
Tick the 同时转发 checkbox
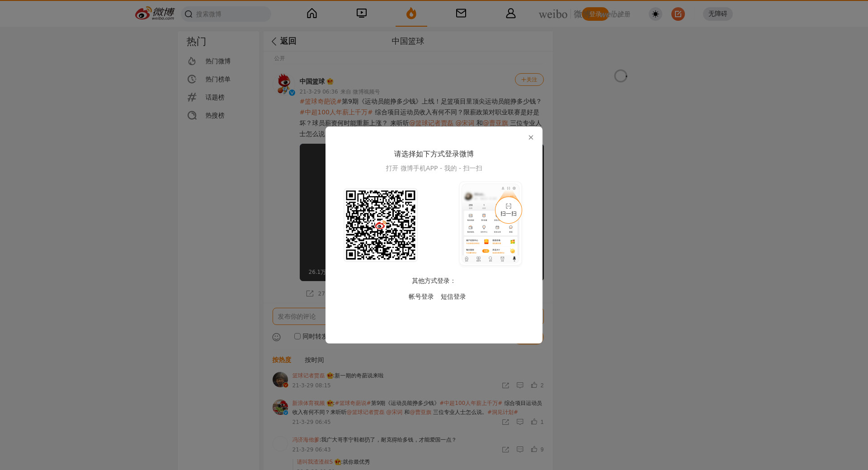297,336
